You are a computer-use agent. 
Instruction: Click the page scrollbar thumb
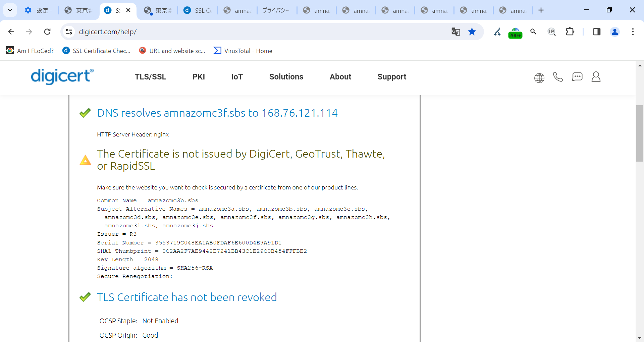(640, 133)
